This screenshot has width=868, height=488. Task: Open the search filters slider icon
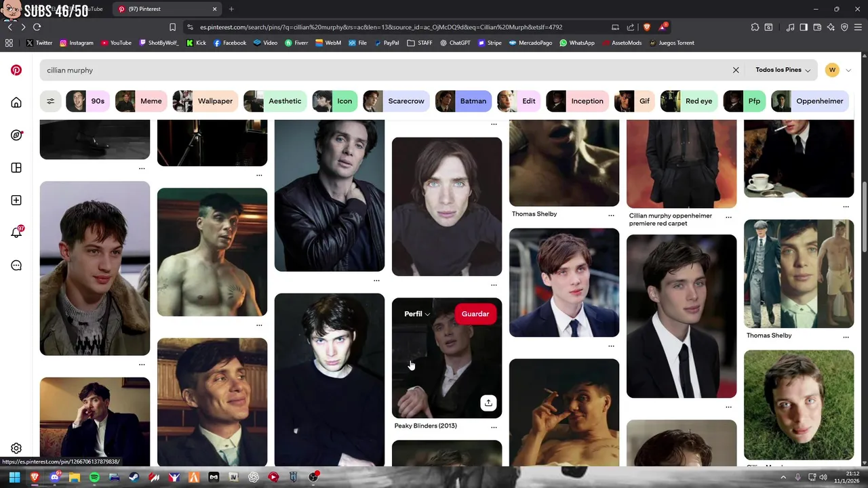[50, 101]
